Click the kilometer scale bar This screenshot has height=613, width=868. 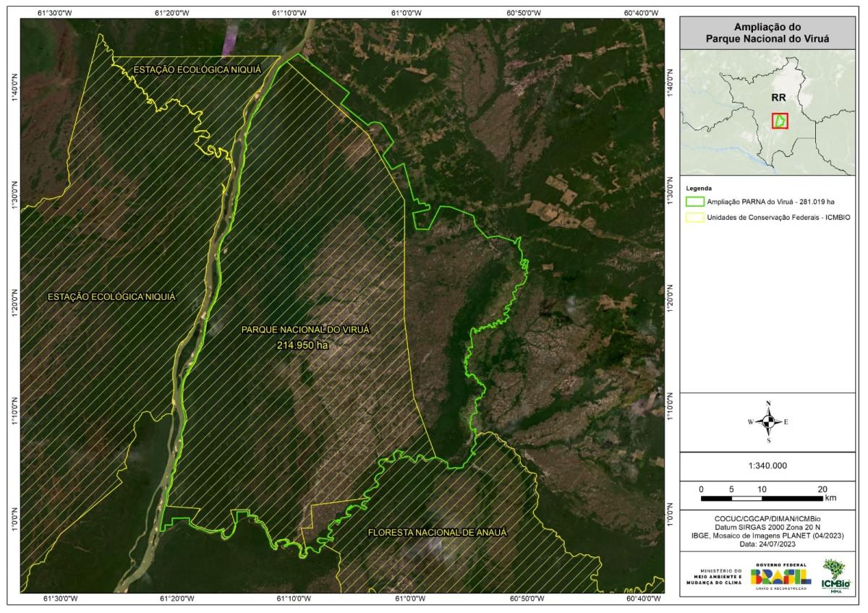[x=762, y=498]
